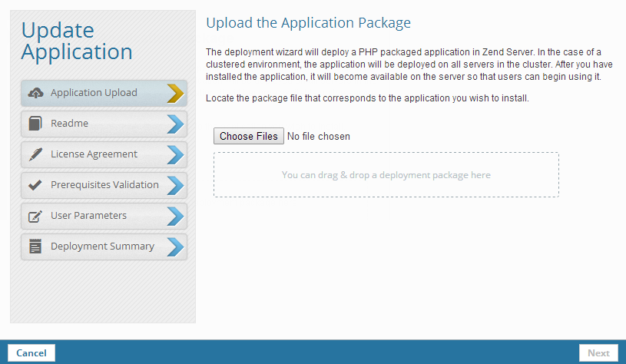Click the Next button
The height and width of the screenshot is (364, 626).
(598, 353)
